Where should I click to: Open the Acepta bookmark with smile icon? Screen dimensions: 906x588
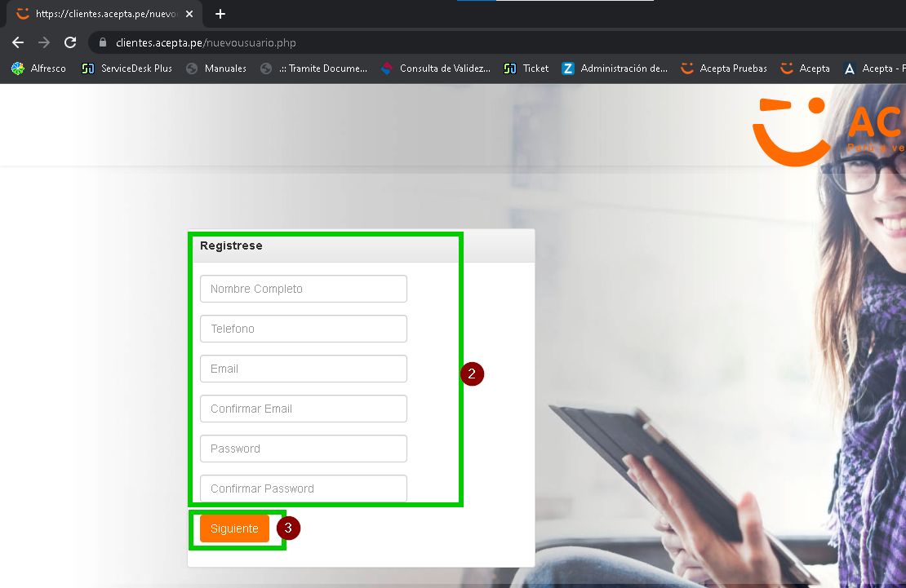click(x=805, y=69)
